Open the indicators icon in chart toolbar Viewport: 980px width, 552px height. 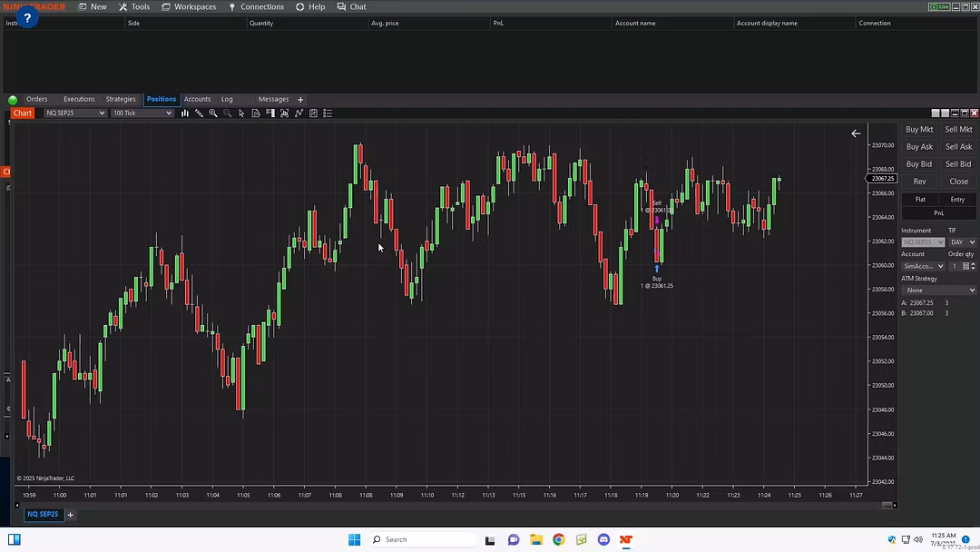pyautogui.click(x=299, y=113)
